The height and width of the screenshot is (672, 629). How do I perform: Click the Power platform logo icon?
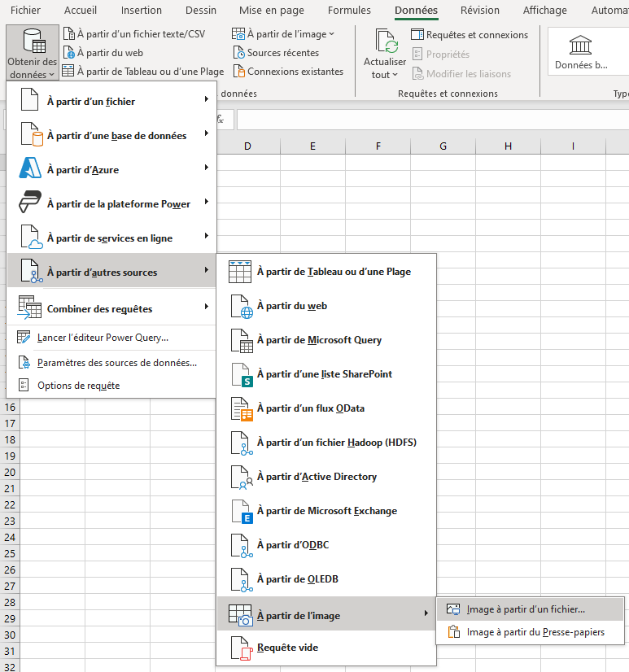pyautogui.click(x=30, y=202)
